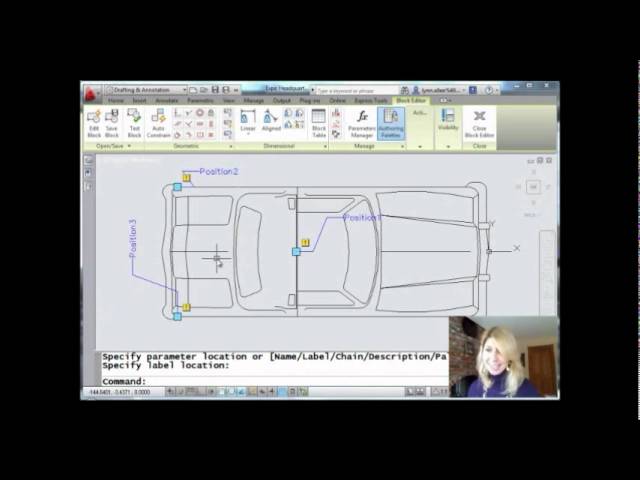Open the Test Block tool
Viewport: 640px width, 480px height.
coord(134,121)
